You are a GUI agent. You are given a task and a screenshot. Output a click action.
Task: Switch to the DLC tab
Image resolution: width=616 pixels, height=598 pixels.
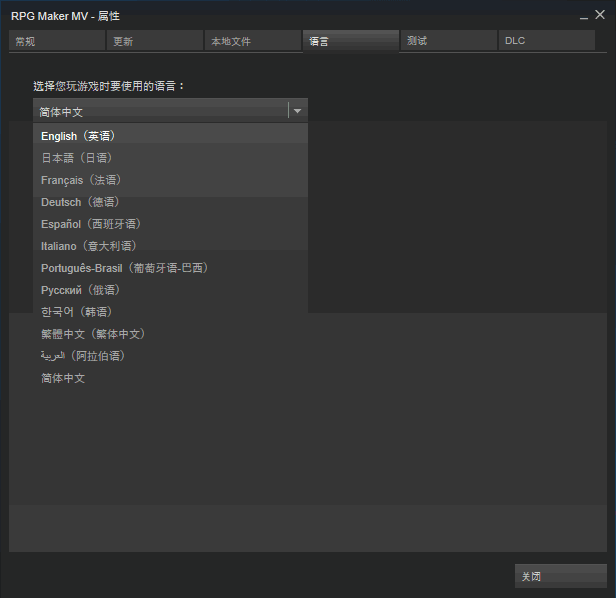click(x=546, y=41)
